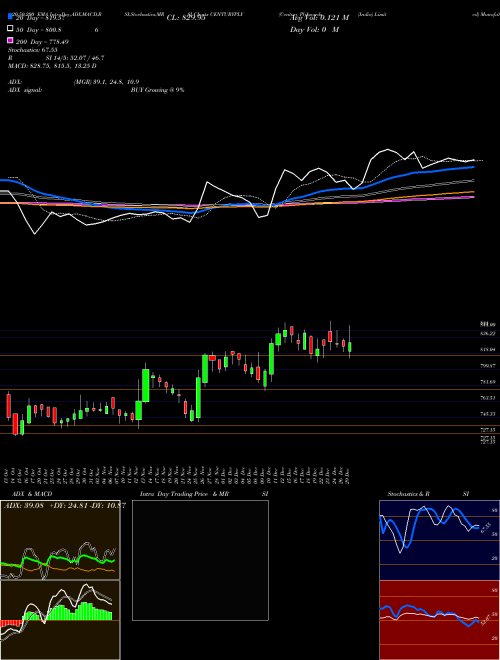Select the '200 Day - 778.49' legend text
Image resolution: width=500 pixels, height=660 pixels.
tap(42, 42)
